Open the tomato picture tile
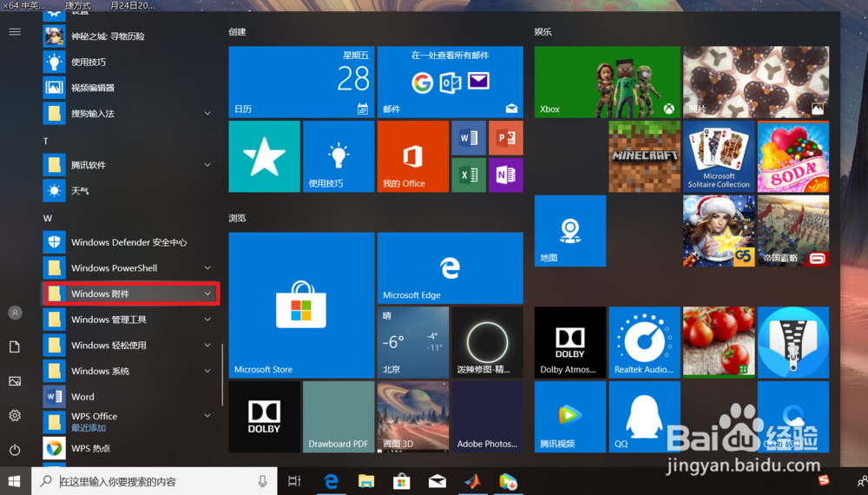868x495 pixels. (719, 342)
